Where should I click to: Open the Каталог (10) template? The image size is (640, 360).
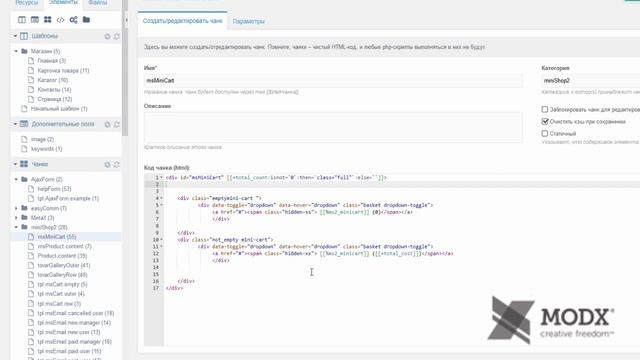53,80
